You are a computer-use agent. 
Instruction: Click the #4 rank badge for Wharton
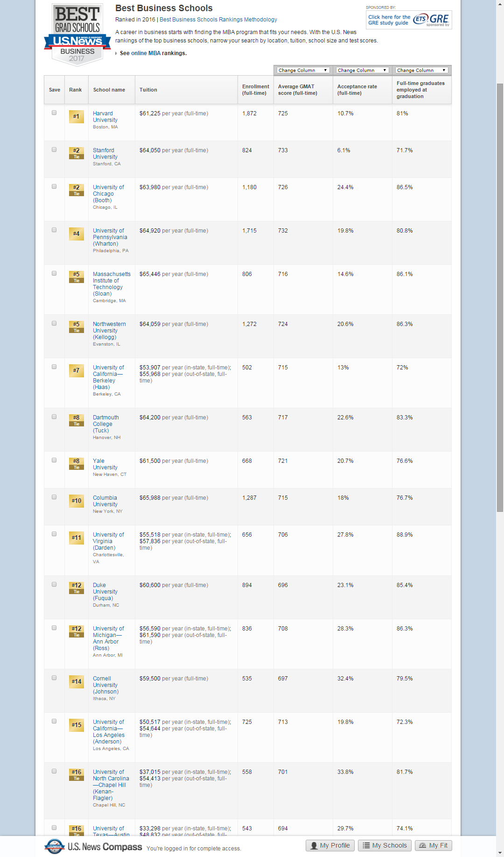click(x=76, y=234)
